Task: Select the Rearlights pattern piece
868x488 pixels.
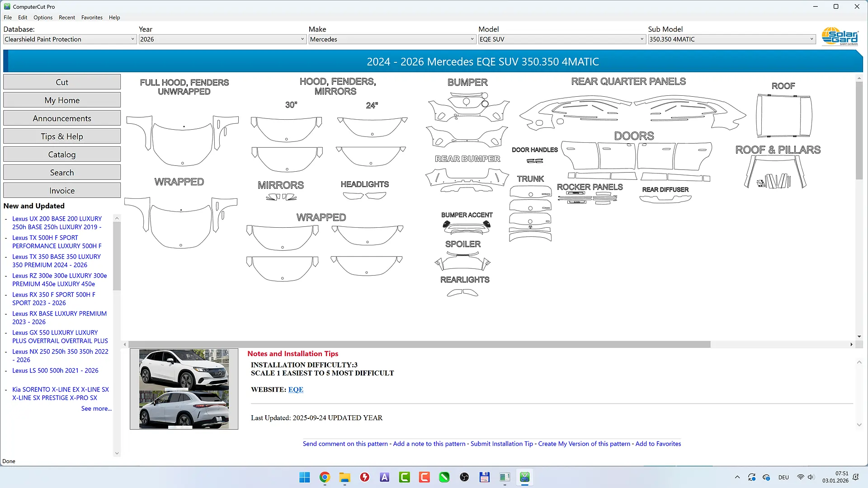Action: [462, 293]
